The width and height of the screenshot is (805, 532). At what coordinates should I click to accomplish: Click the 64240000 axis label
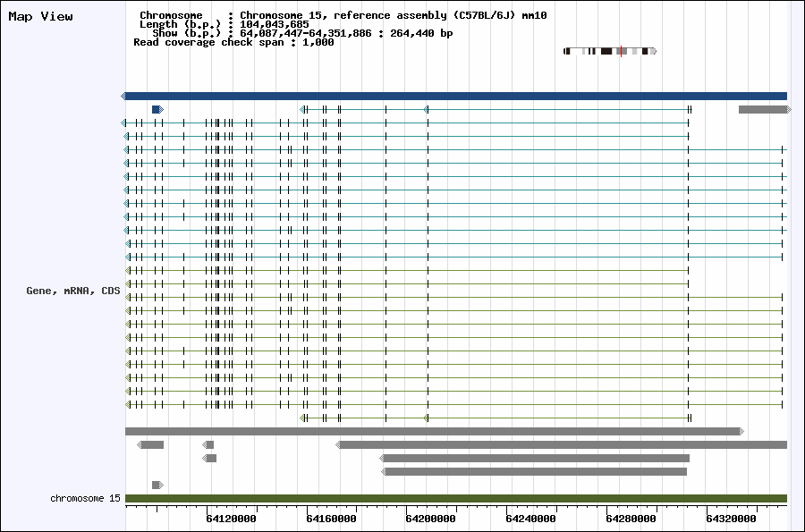pyautogui.click(x=530, y=519)
